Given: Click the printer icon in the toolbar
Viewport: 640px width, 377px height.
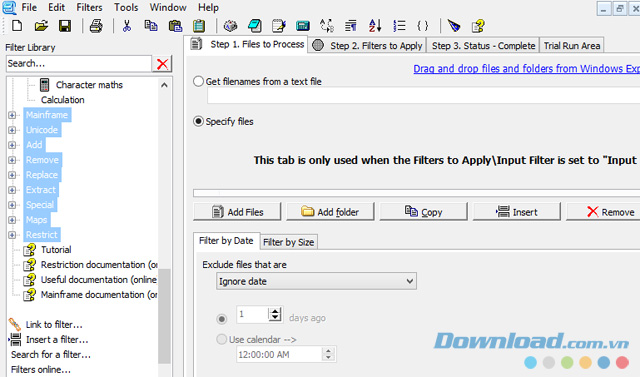Looking at the screenshot, I should click(x=96, y=26).
